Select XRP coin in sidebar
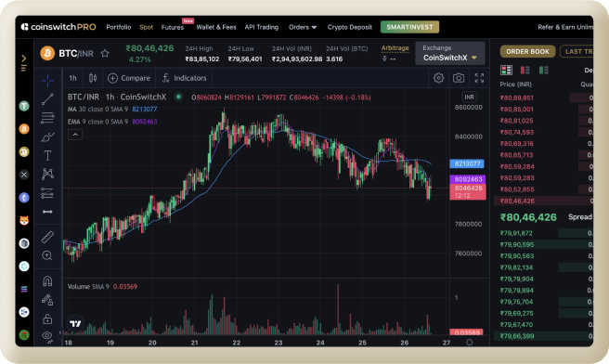609x364 pixels. tap(24, 175)
